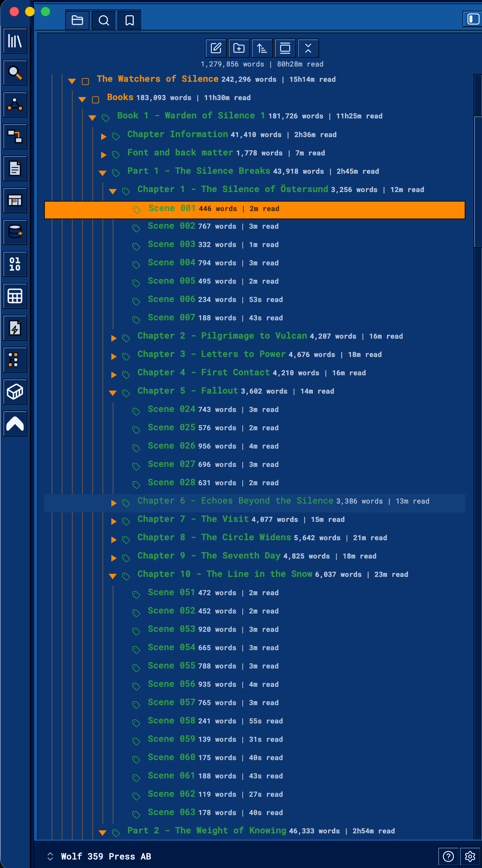The height and width of the screenshot is (868, 482).
Task: Switch to the bookmark tab in the top bar
Action: tap(129, 20)
